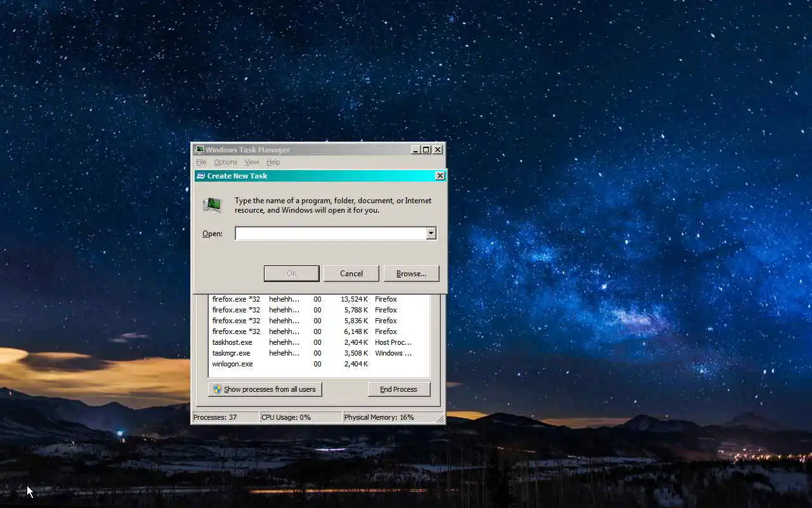Select the taskhost.exe process row
The width and height of the screenshot is (812, 508).
(320, 342)
